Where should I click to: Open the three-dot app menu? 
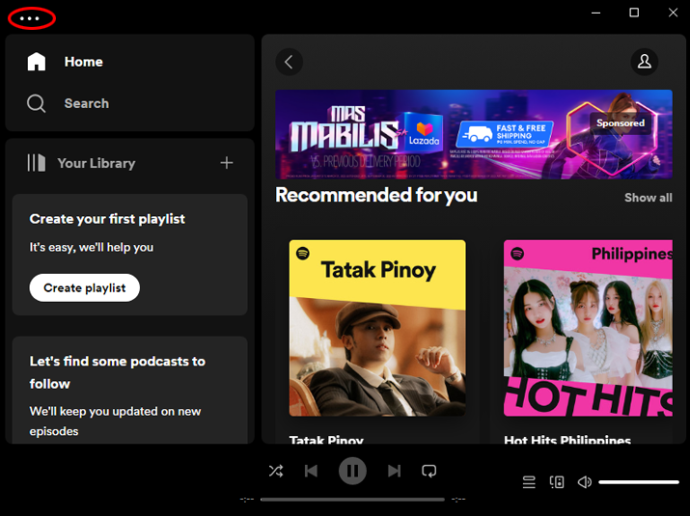click(30, 18)
